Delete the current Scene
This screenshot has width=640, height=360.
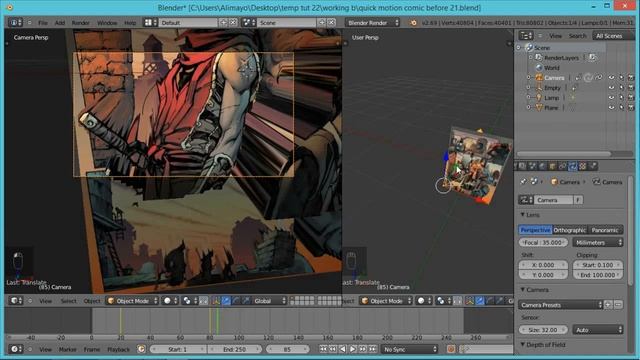(331, 22)
